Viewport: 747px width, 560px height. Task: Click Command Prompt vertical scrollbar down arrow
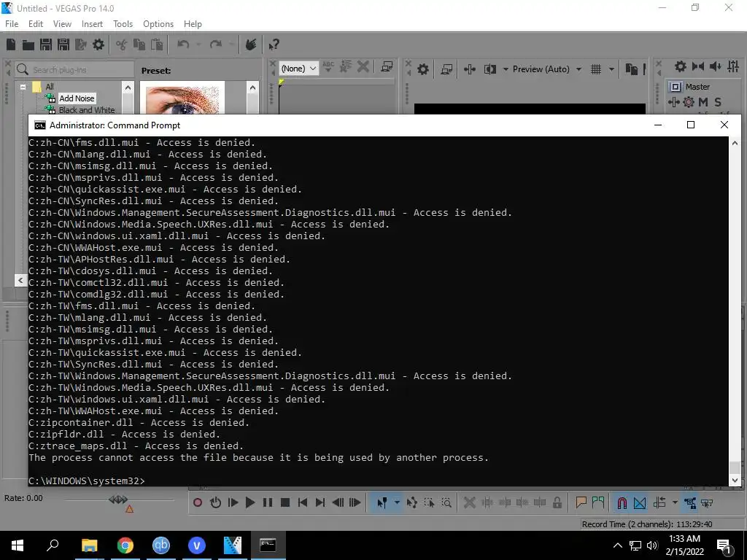(x=735, y=481)
